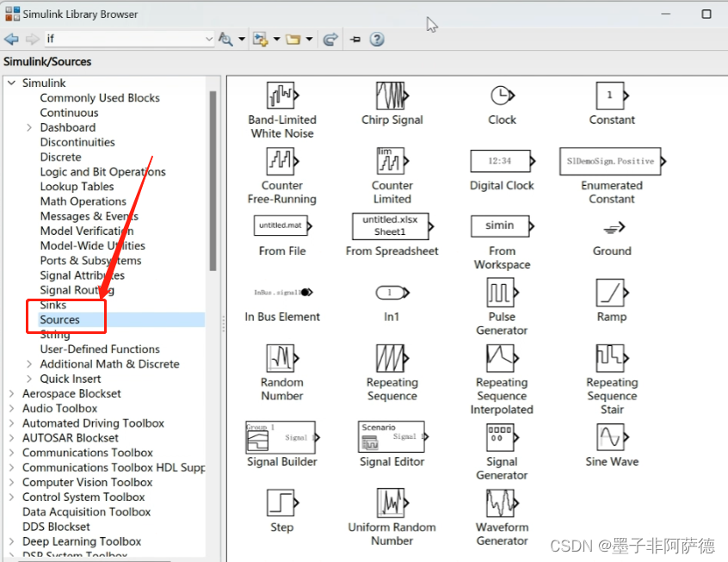Select the From Spreadsheet block
The image size is (728, 562).
pyautogui.click(x=392, y=226)
